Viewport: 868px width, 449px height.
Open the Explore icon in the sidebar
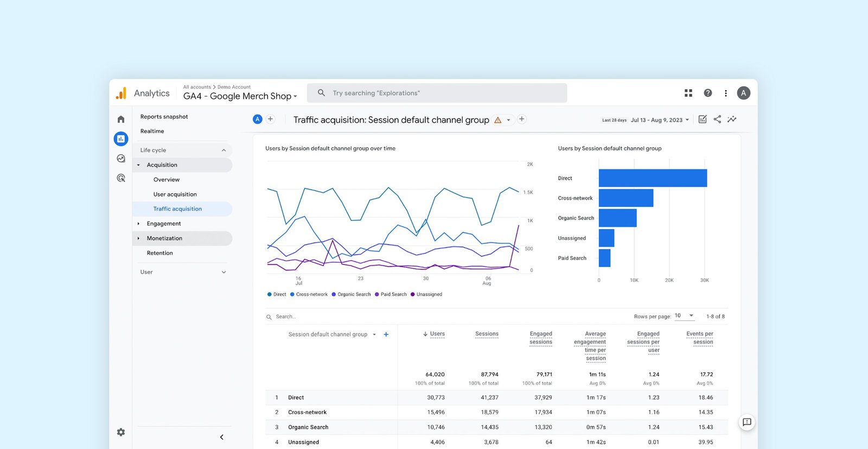click(x=121, y=159)
